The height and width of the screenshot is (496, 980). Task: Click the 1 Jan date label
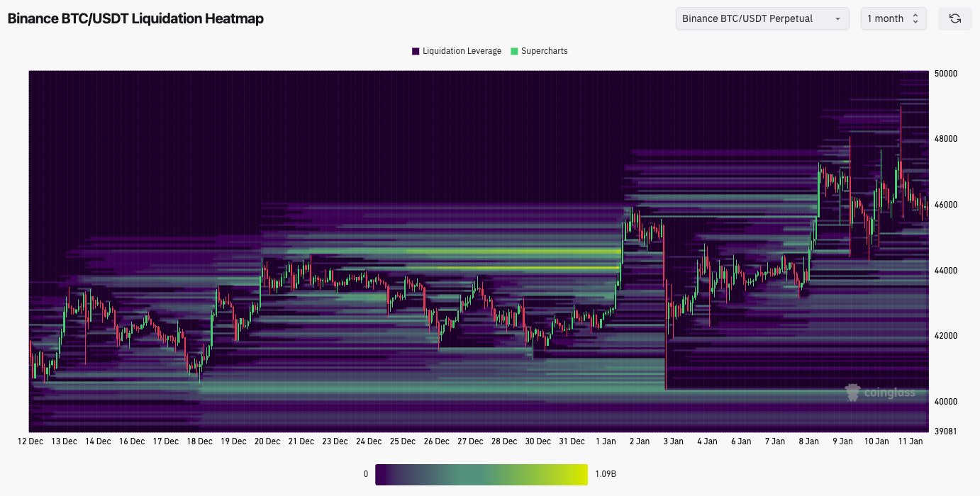[606, 441]
